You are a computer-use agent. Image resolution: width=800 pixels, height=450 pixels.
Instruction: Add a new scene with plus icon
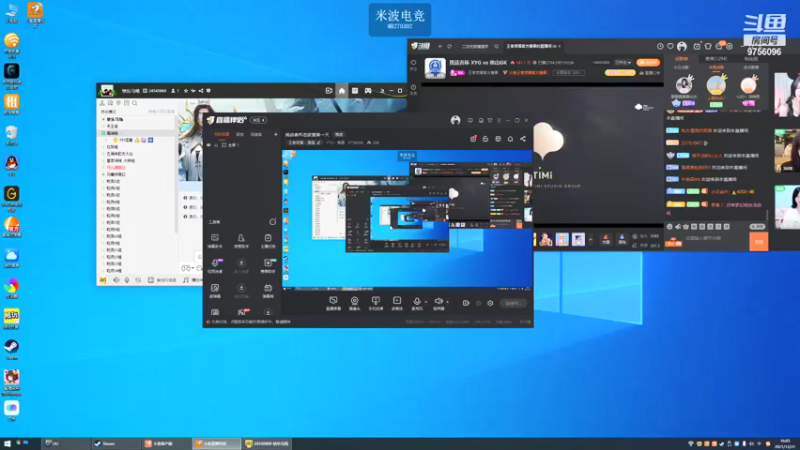pyautogui.click(x=276, y=134)
